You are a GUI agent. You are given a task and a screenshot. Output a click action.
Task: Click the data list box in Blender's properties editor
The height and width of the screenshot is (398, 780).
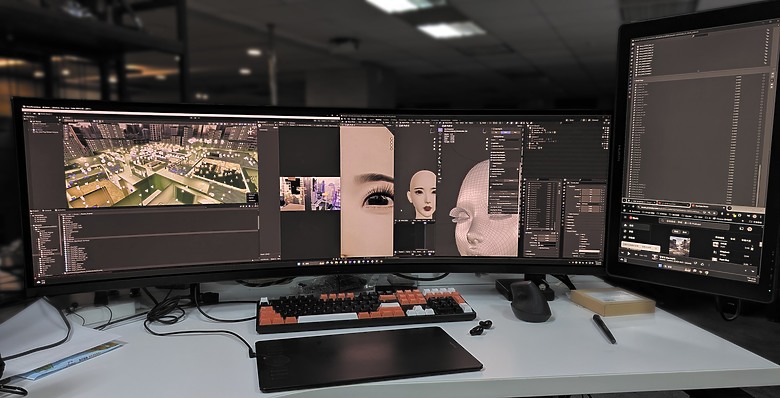541,204
